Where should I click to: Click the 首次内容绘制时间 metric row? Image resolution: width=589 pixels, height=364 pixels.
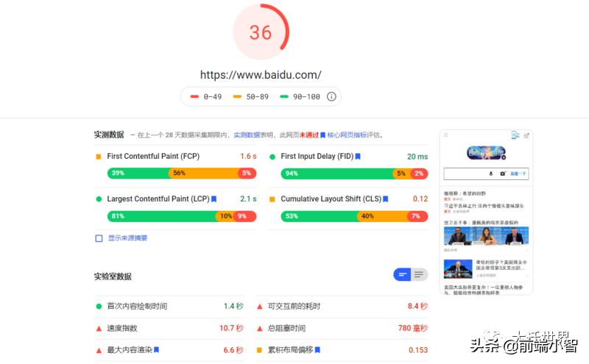click(x=169, y=306)
